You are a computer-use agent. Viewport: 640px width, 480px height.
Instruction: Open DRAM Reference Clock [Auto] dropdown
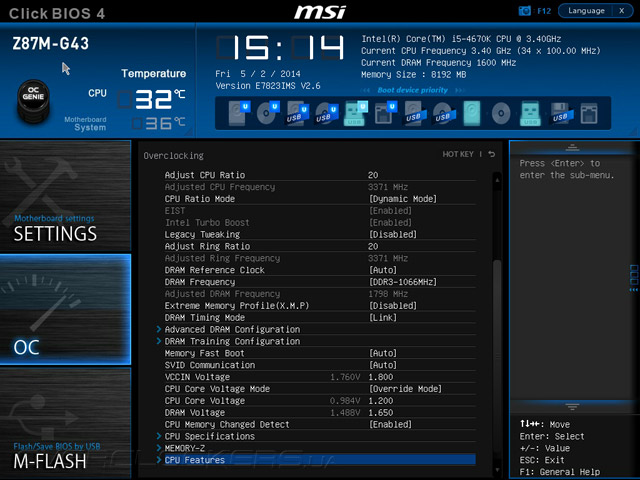tap(383, 270)
